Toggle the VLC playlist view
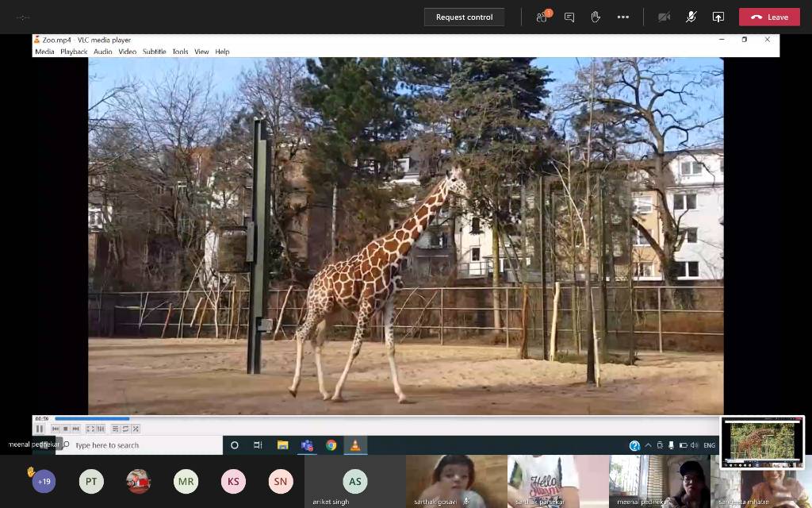 (x=116, y=429)
